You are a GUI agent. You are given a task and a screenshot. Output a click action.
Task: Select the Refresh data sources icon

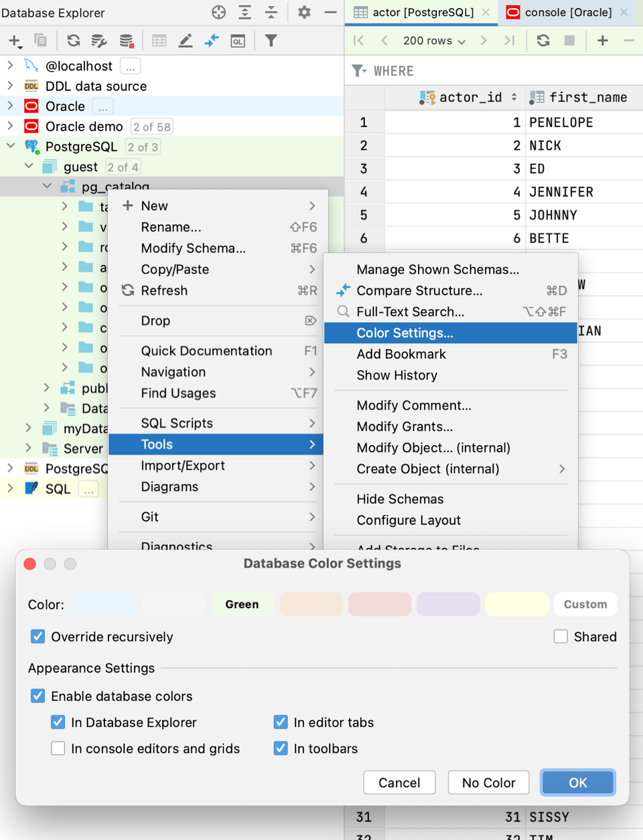tap(73, 41)
